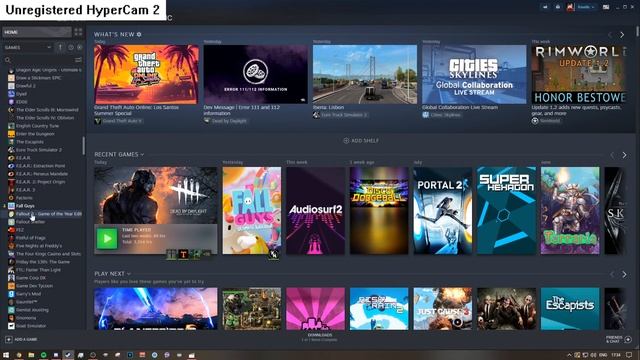This screenshot has height=360, width=640.
Task: Open the What's New settings gear
Action: coord(139,35)
